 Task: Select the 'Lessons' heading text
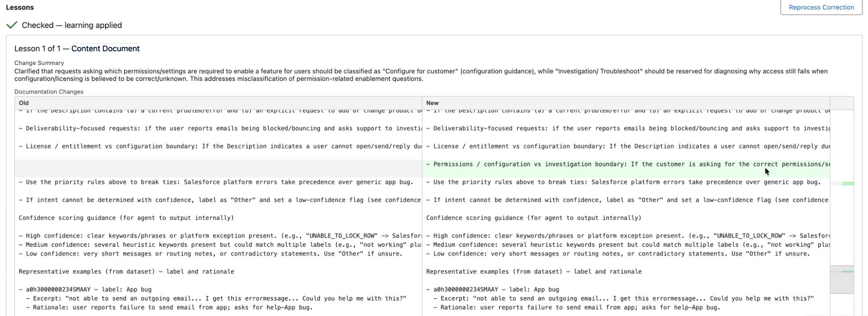click(20, 7)
